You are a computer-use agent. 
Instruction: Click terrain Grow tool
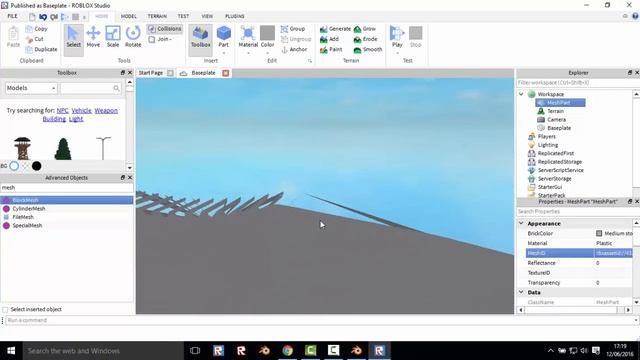coord(364,29)
